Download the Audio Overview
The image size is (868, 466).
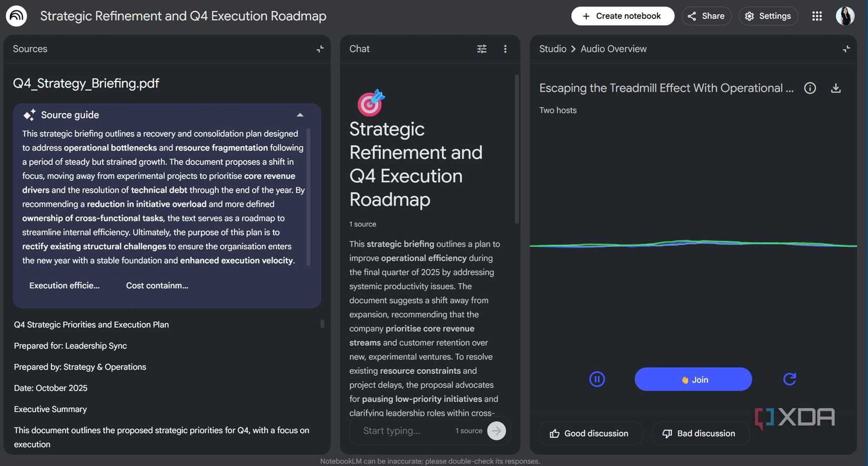(836, 88)
